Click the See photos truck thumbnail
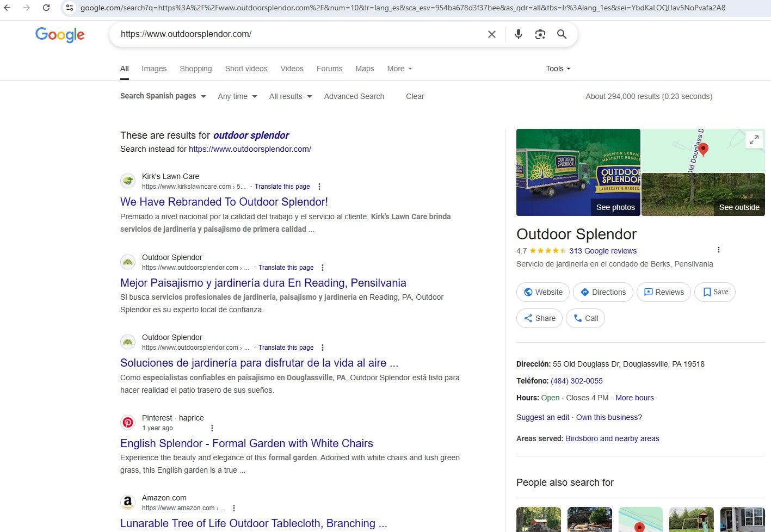Viewport: 771px width, 532px height. 578,172
